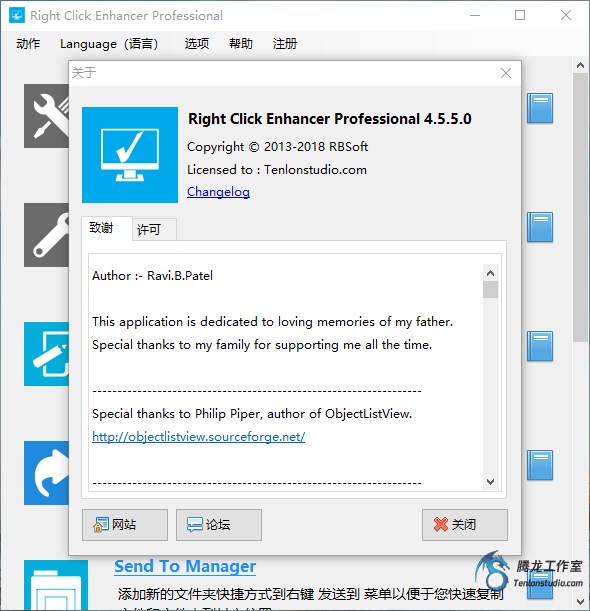Click the third blue book help icon

pos(540,346)
